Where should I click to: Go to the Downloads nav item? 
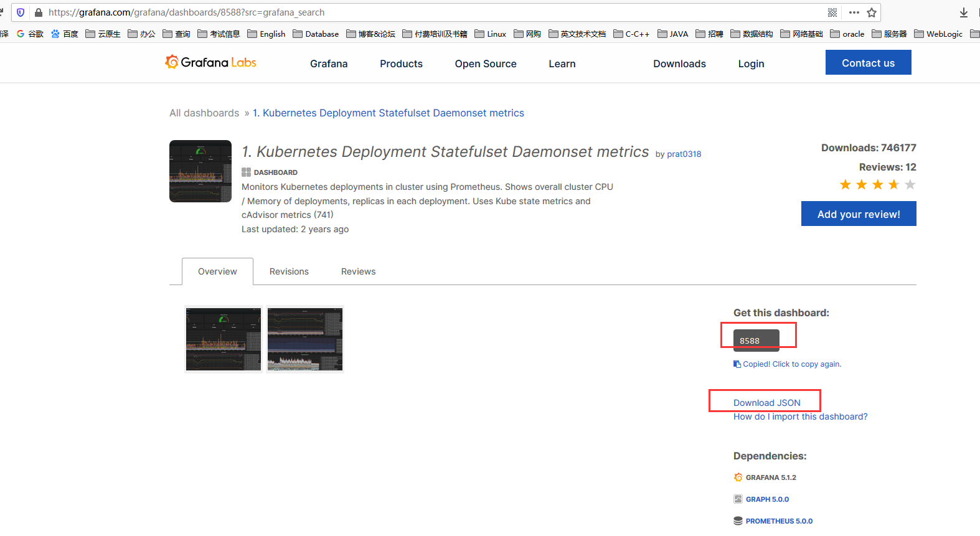[679, 63]
